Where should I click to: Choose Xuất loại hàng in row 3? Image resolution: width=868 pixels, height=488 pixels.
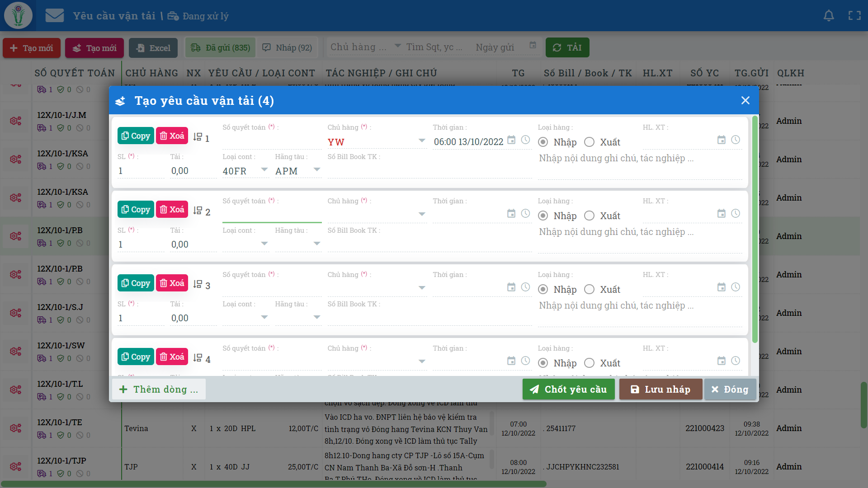point(589,290)
